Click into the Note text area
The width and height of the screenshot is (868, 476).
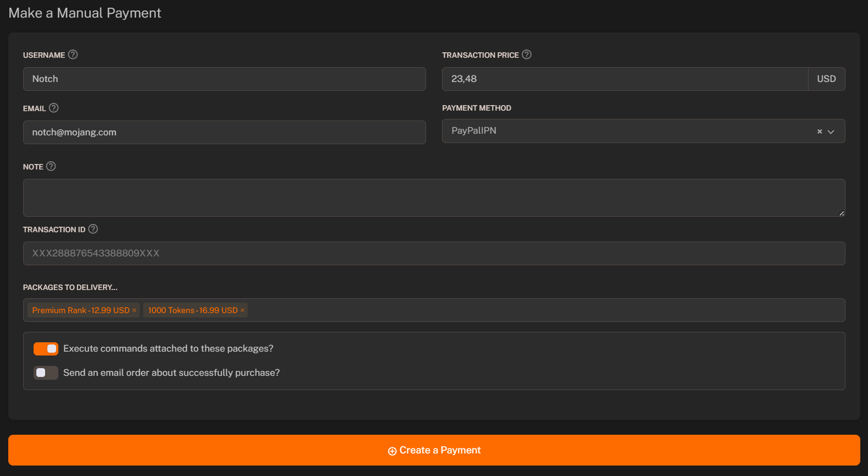[x=434, y=198]
